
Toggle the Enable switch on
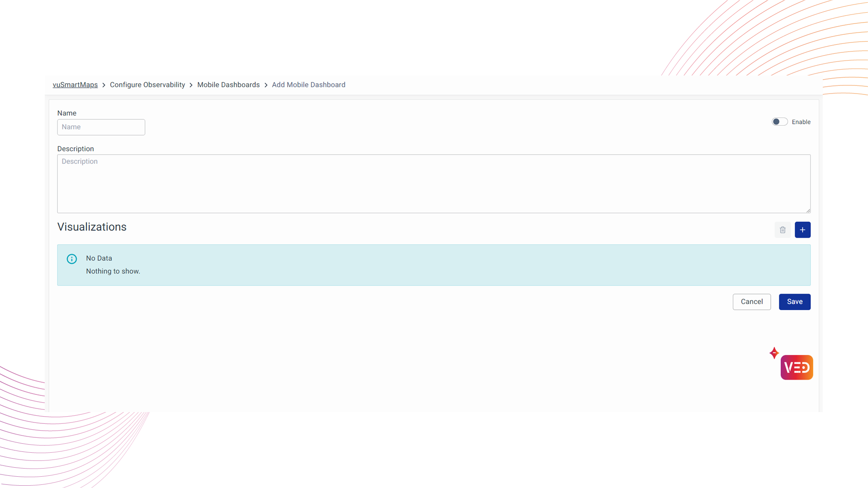[x=779, y=122]
